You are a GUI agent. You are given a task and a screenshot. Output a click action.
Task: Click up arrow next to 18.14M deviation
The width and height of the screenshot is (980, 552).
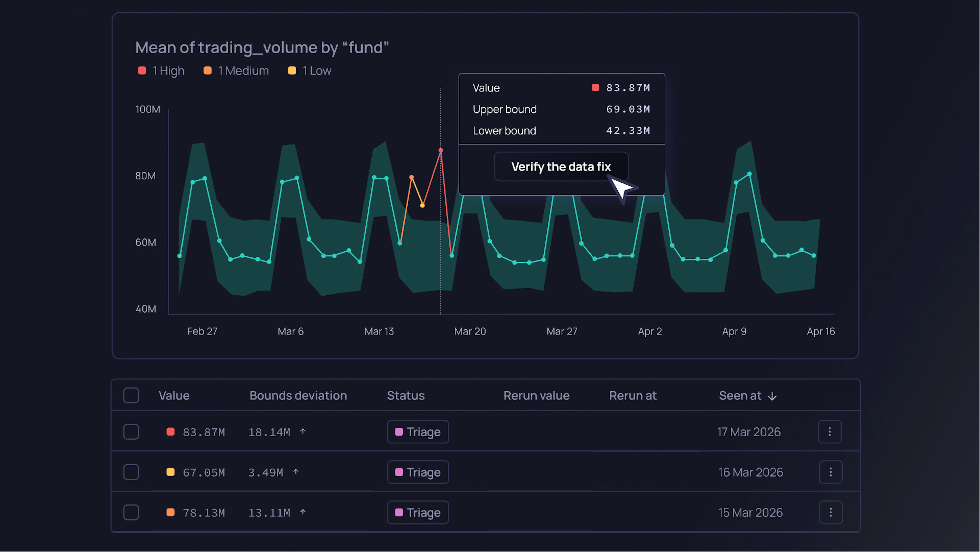point(303,431)
